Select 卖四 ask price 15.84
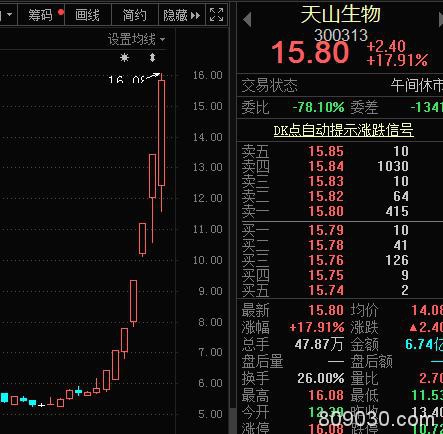The width and height of the screenshot is (443, 434). [326, 166]
